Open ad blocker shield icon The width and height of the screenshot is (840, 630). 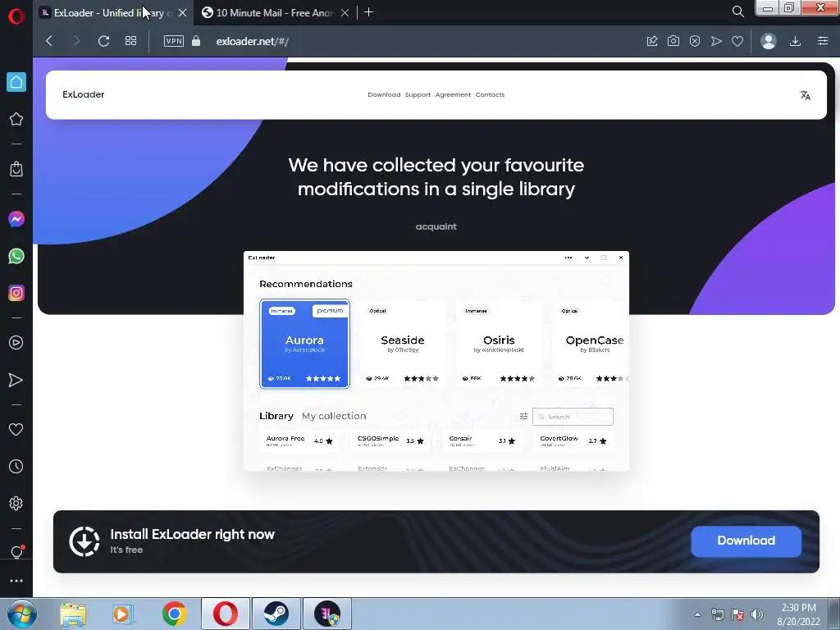695,41
